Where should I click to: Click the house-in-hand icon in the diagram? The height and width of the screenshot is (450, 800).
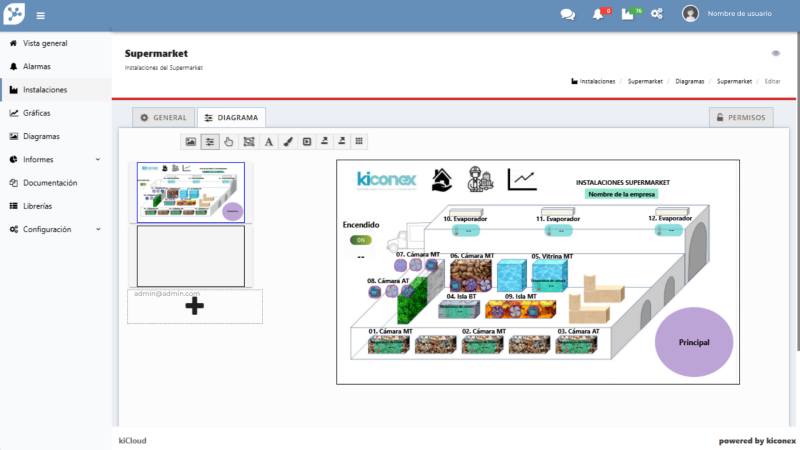click(441, 180)
